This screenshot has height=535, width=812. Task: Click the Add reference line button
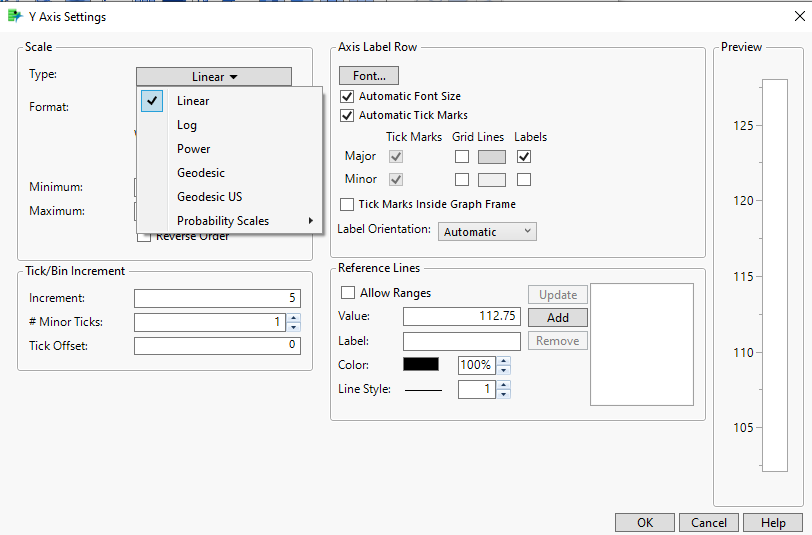558,317
